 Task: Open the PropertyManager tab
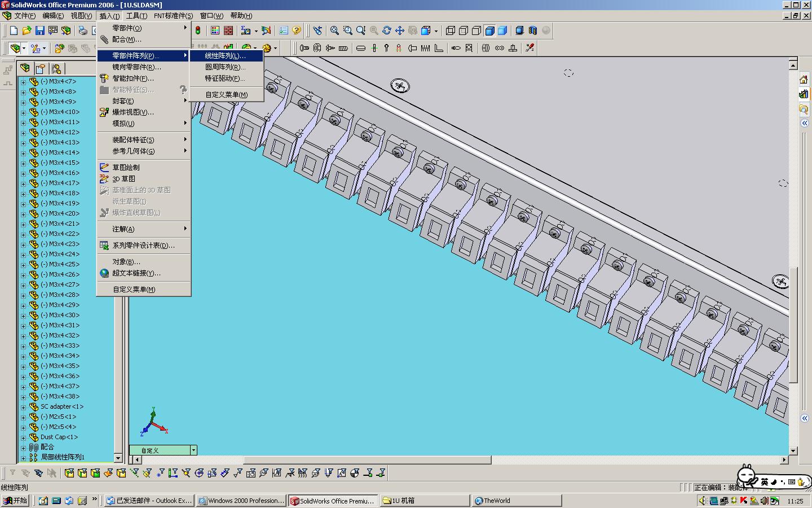point(41,69)
